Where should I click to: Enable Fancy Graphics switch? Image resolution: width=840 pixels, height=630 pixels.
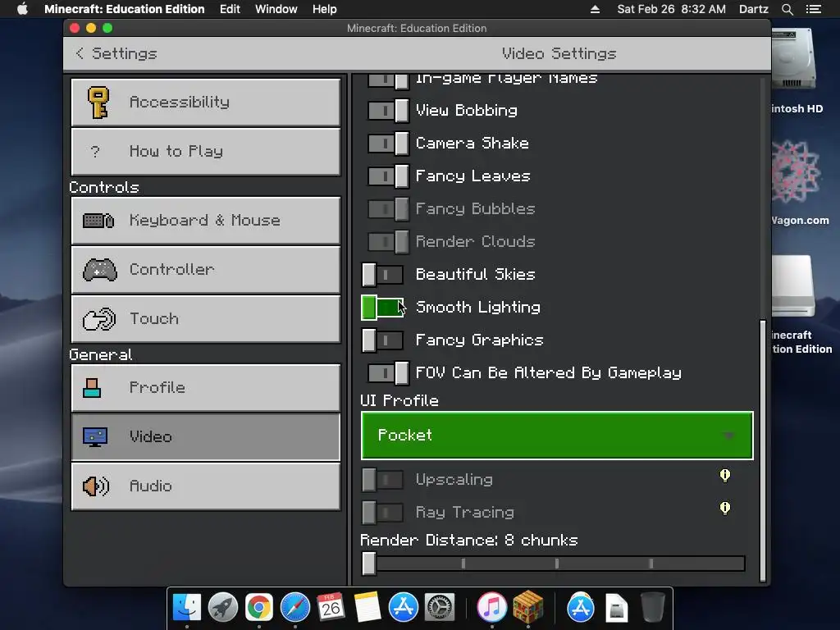382,340
